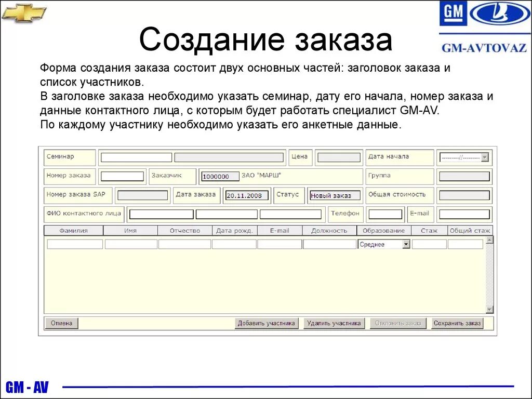Click Сохранить заказ button
This screenshot has width=532, height=399.
click(457, 323)
